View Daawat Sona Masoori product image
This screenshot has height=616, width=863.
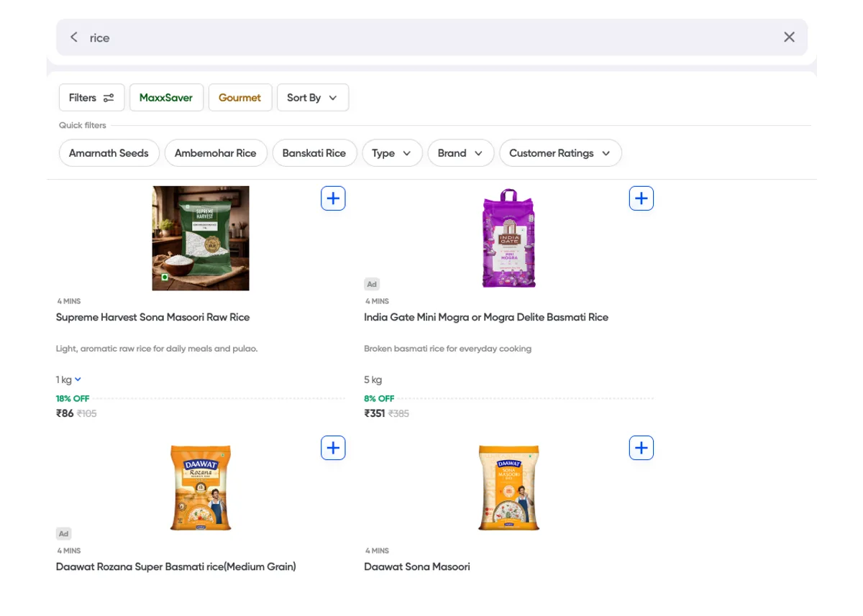click(x=508, y=487)
